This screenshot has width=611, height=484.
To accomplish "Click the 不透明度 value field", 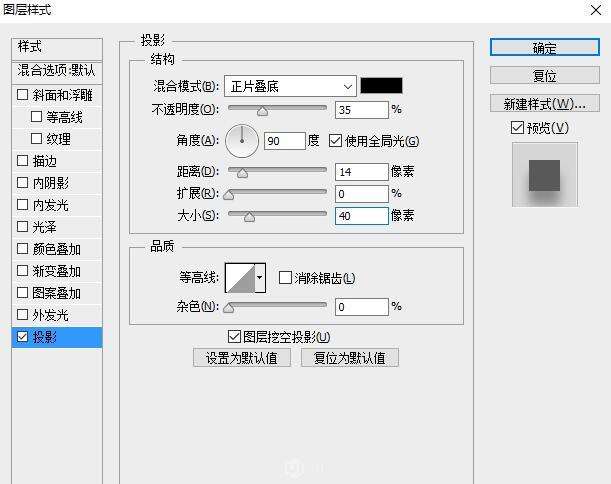I will point(362,110).
